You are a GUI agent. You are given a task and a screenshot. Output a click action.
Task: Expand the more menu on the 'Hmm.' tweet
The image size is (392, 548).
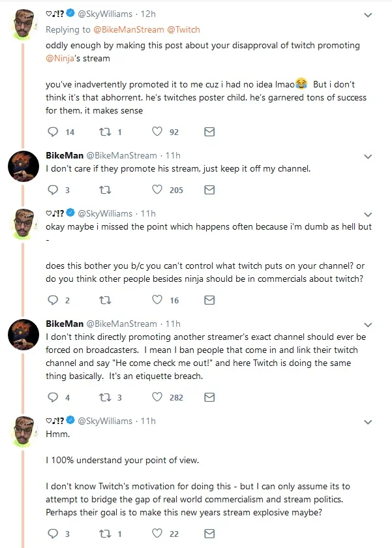(x=368, y=422)
